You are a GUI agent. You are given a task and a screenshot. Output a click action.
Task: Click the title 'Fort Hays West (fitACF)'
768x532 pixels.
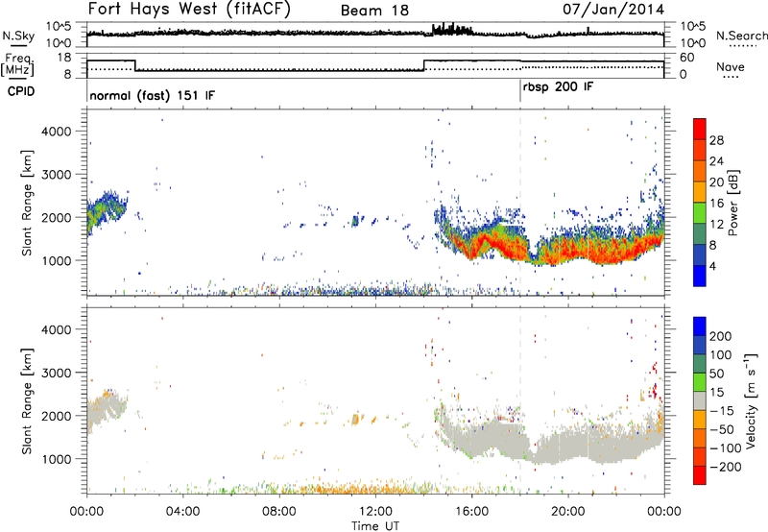pyautogui.click(x=189, y=10)
